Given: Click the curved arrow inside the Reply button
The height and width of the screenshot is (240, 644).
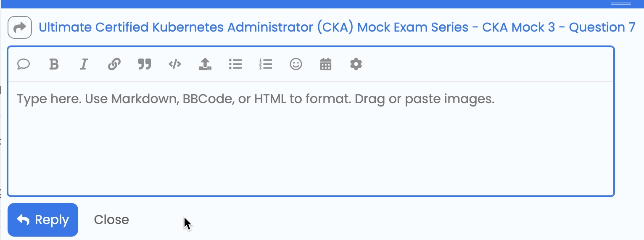Looking at the screenshot, I should 23,220.
